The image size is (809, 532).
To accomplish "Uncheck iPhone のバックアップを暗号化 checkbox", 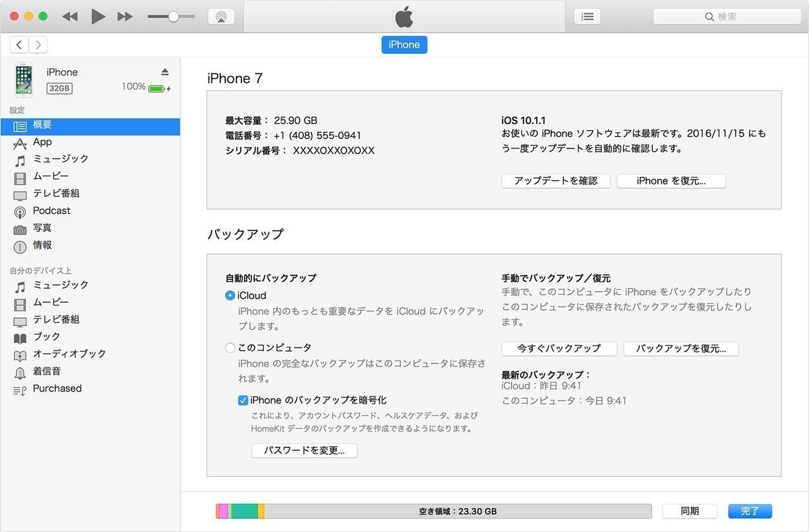I will 243,400.
